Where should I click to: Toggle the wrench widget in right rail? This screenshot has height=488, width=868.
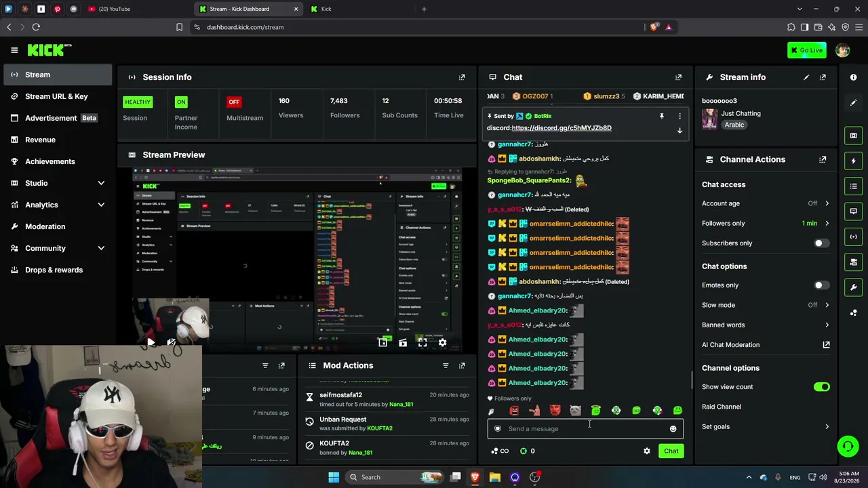(x=853, y=287)
